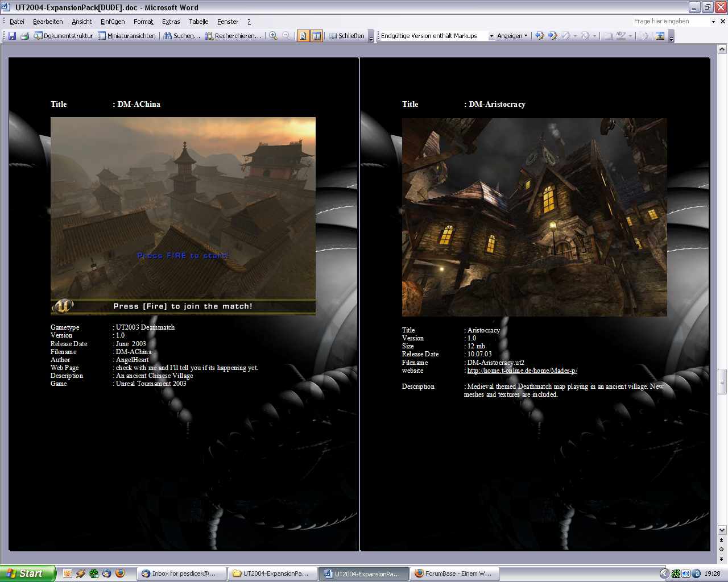728x582 pixels.
Task: Click the reject change icon
Action: (x=585, y=36)
